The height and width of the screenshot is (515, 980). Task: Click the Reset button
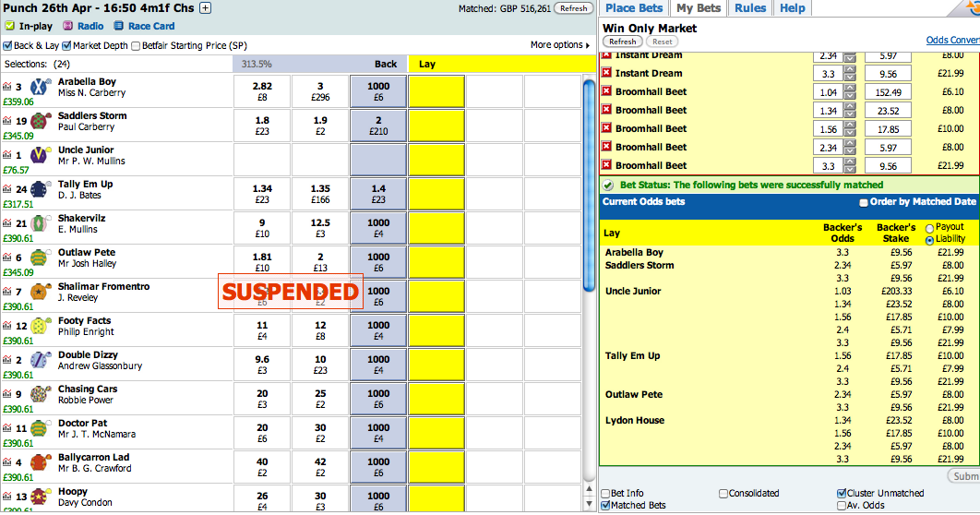tap(662, 42)
